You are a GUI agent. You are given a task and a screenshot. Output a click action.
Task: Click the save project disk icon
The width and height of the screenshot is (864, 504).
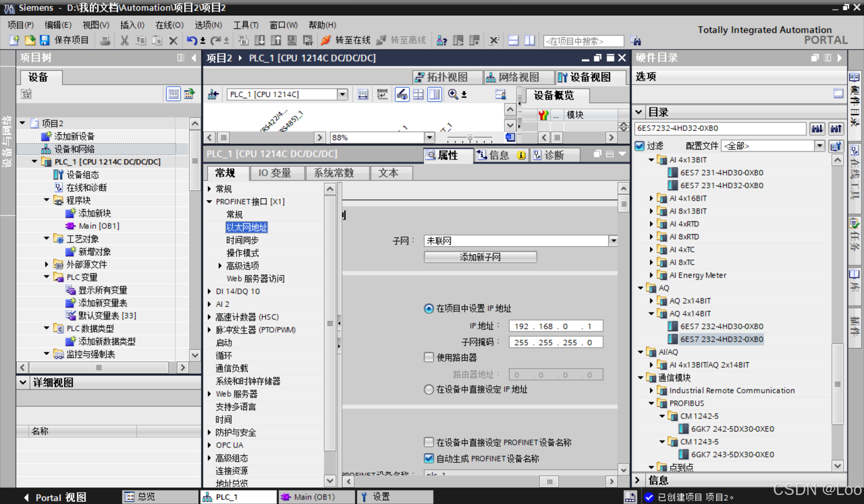click(45, 40)
